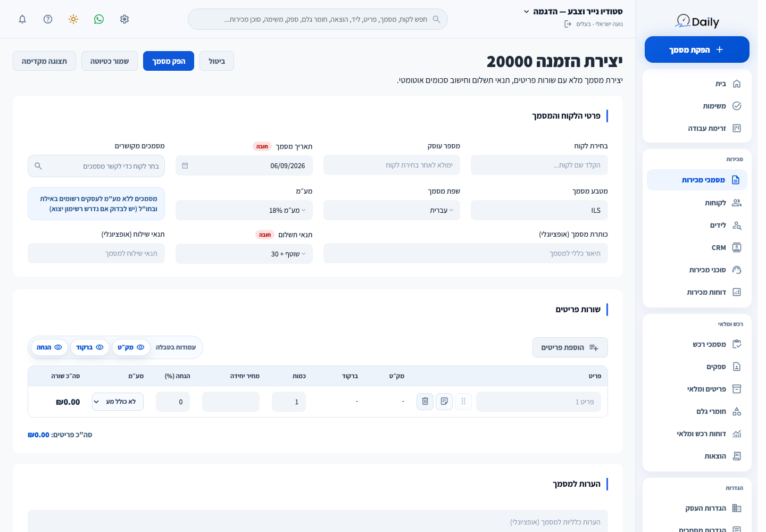
Task: Click the מטבע מסמך ILS field
Action: pos(539,210)
